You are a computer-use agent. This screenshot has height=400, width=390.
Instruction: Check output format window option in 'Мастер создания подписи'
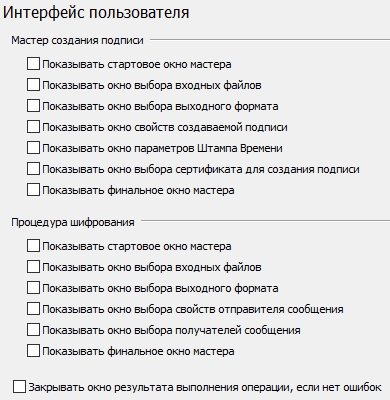point(33,106)
